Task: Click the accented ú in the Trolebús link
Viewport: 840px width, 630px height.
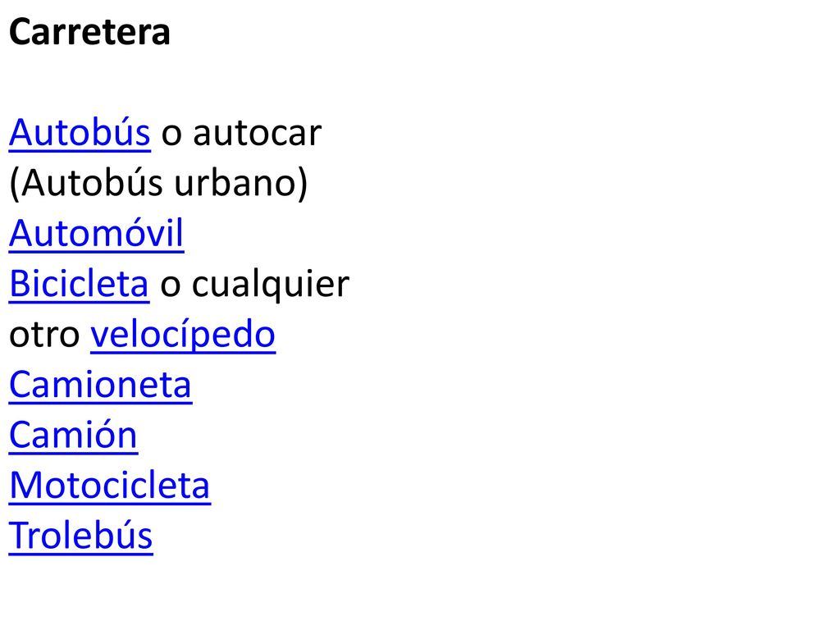Action: 126,536
